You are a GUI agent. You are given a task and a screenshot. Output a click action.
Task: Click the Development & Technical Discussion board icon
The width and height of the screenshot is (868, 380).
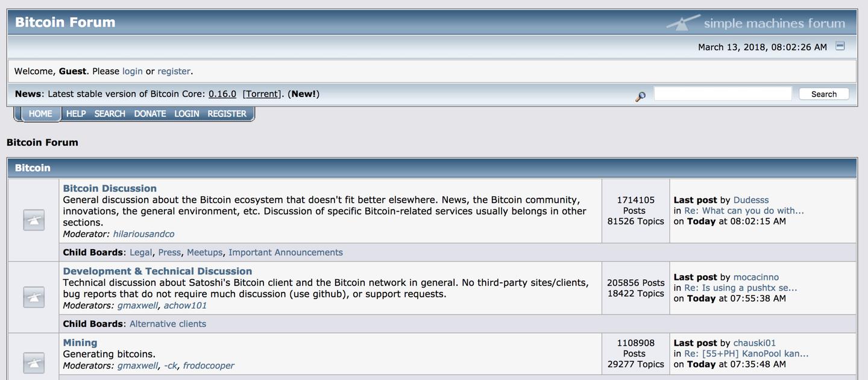click(x=34, y=297)
